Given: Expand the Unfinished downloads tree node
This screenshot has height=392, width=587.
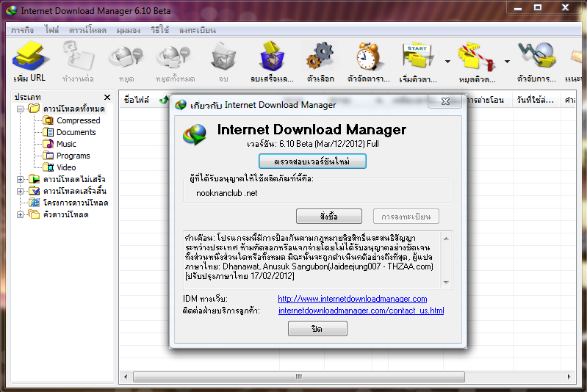Looking at the screenshot, I should [21, 179].
